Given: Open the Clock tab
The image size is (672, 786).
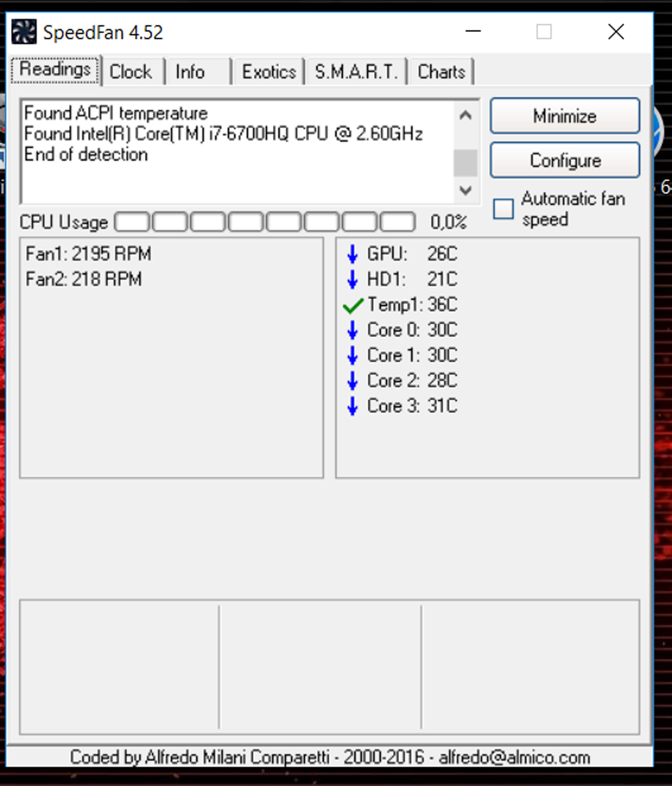Looking at the screenshot, I should (x=132, y=72).
